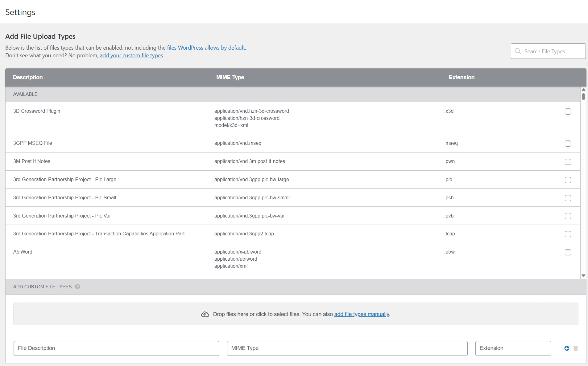Enable the .tcap extension checkbox
The image size is (588, 366).
coord(568,234)
